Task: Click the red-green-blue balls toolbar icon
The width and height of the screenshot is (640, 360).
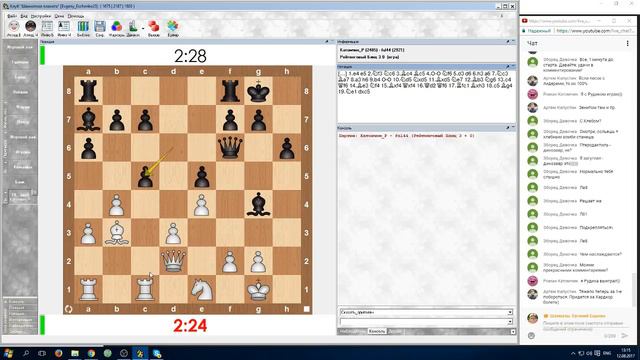Action: click(x=116, y=27)
